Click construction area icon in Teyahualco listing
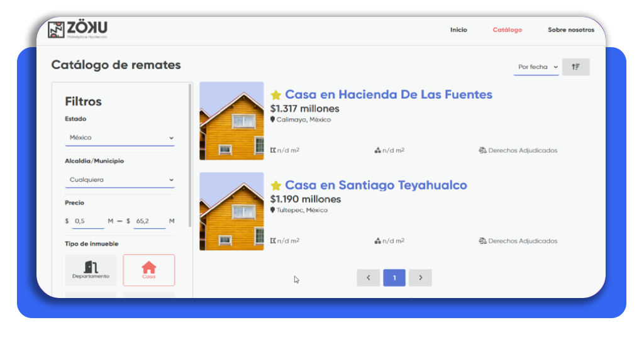 tap(377, 241)
